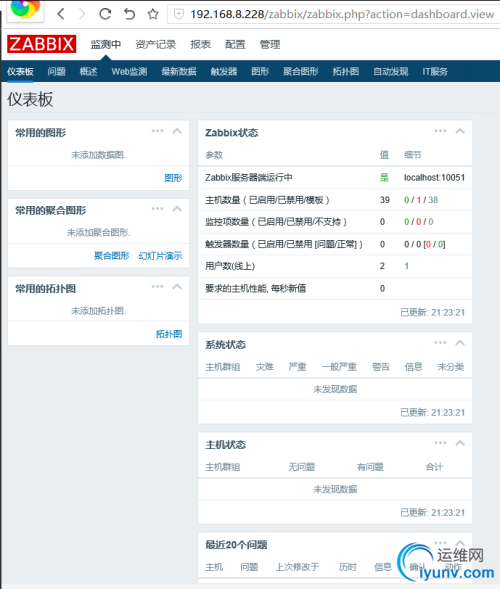500x589 pixels.
Task: Open the 报表 main menu
Action: tap(201, 44)
